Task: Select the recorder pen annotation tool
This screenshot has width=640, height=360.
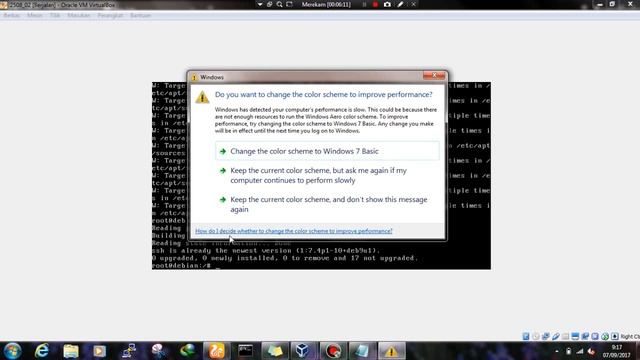Action: click(x=400, y=4)
